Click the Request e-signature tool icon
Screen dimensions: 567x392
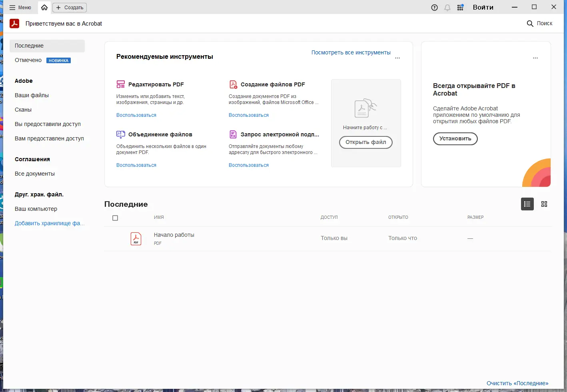pos(233,134)
